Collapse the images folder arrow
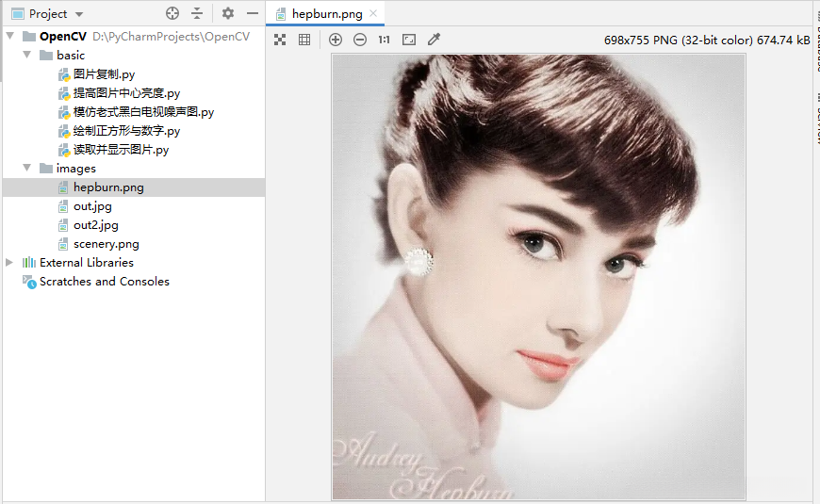 pyautogui.click(x=27, y=168)
